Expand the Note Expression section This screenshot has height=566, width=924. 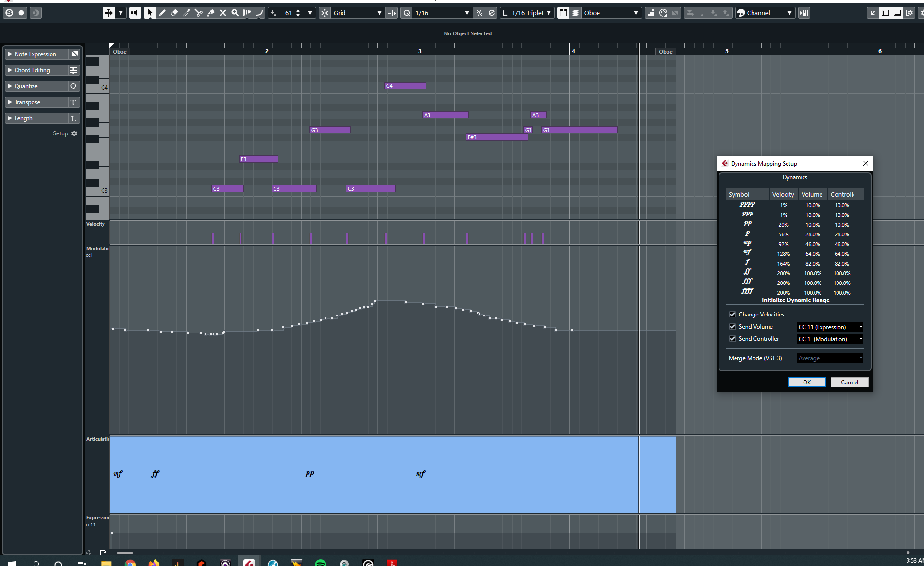[10, 54]
